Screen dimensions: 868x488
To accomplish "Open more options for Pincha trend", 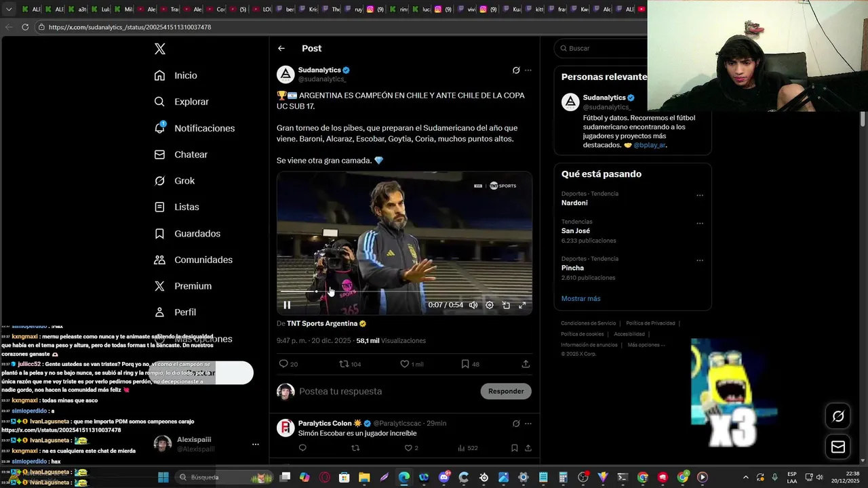I will click(700, 260).
